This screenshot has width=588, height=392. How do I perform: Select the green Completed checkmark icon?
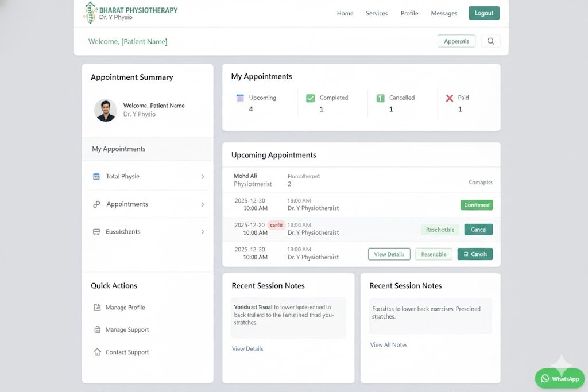(x=311, y=98)
